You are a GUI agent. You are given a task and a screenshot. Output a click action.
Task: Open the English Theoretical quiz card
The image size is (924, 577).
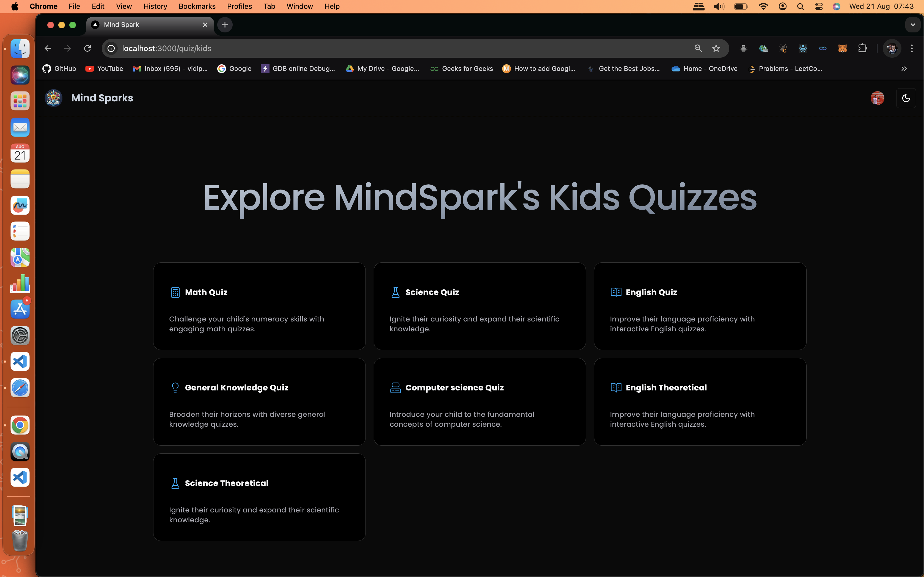pyautogui.click(x=700, y=401)
